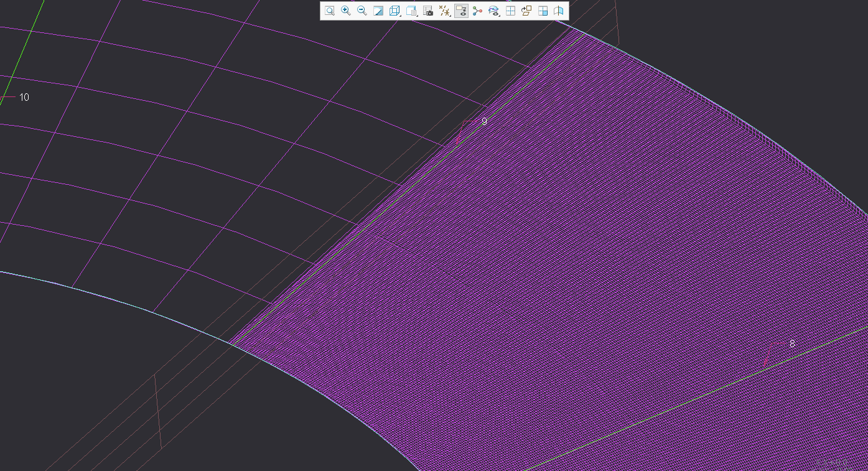Switch to isometric cube view
The image size is (868, 471).
[393, 11]
